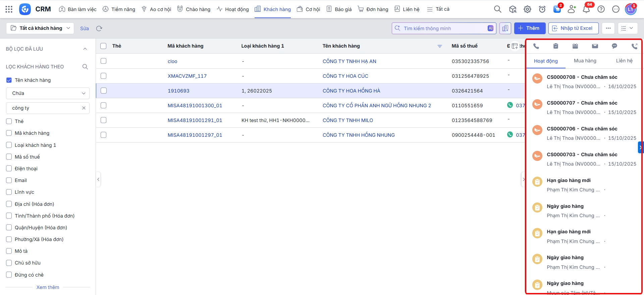The width and height of the screenshot is (644, 295).
Task: Open the settings gear in the top bar
Action: pos(527,9)
